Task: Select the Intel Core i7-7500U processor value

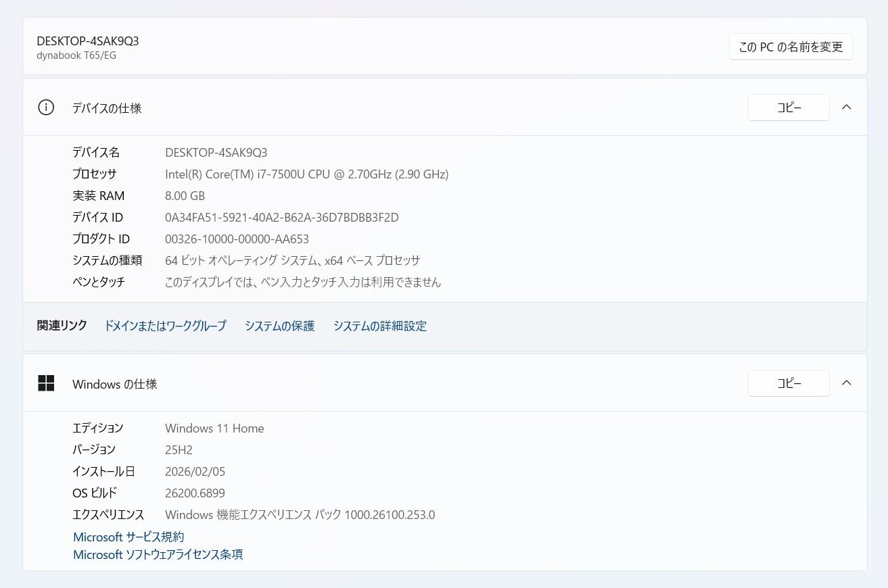Action: click(x=306, y=174)
